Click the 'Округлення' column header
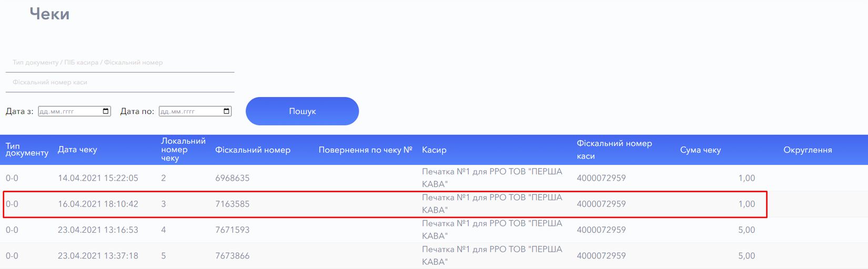Image resolution: width=868 pixels, height=269 pixels. (x=808, y=150)
